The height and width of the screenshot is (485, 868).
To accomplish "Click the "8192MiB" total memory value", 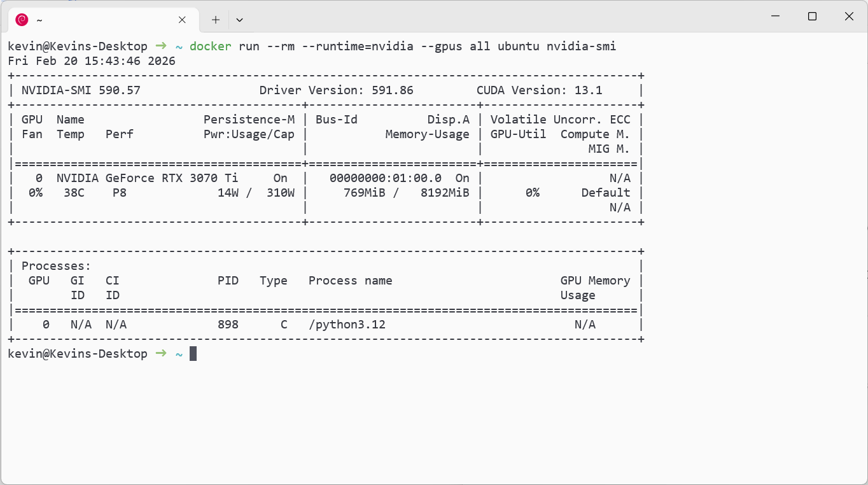I will [445, 193].
